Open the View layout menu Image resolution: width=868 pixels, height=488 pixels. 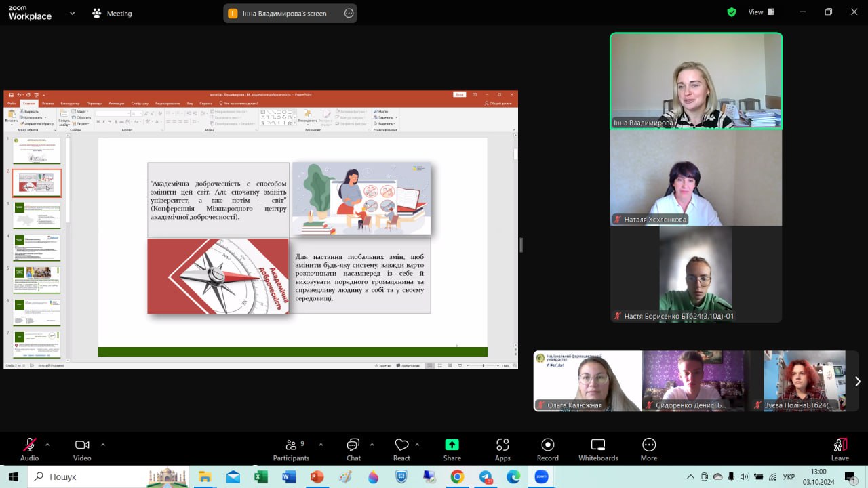point(762,12)
